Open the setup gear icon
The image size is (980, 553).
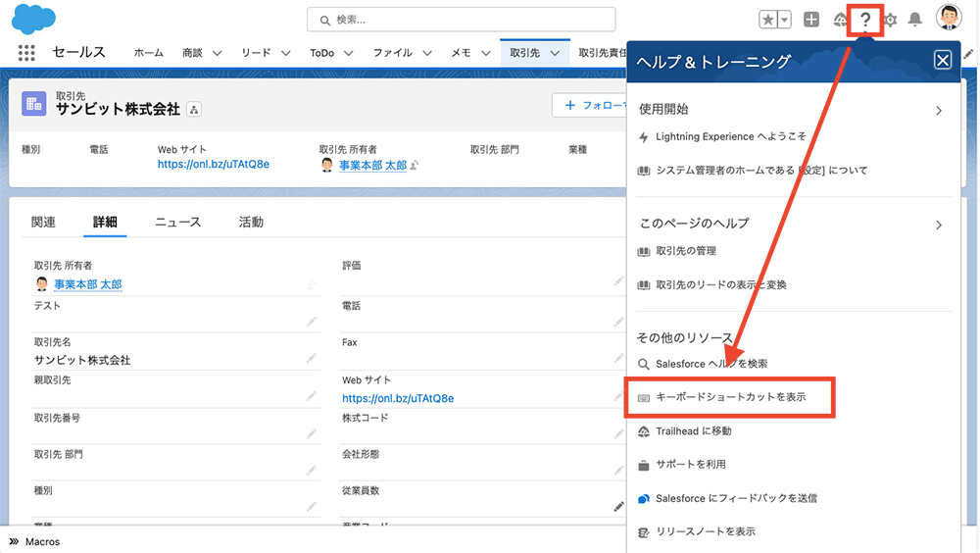pyautogui.click(x=891, y=20)
